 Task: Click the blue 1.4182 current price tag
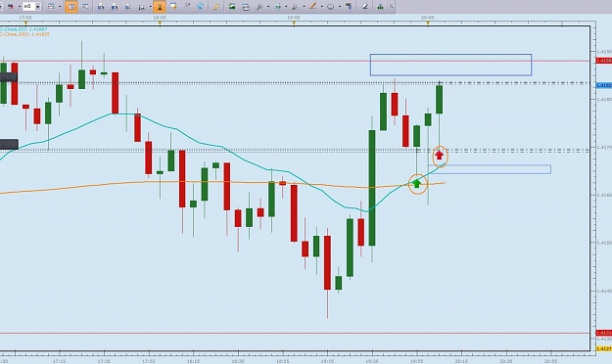click(604, 85)
